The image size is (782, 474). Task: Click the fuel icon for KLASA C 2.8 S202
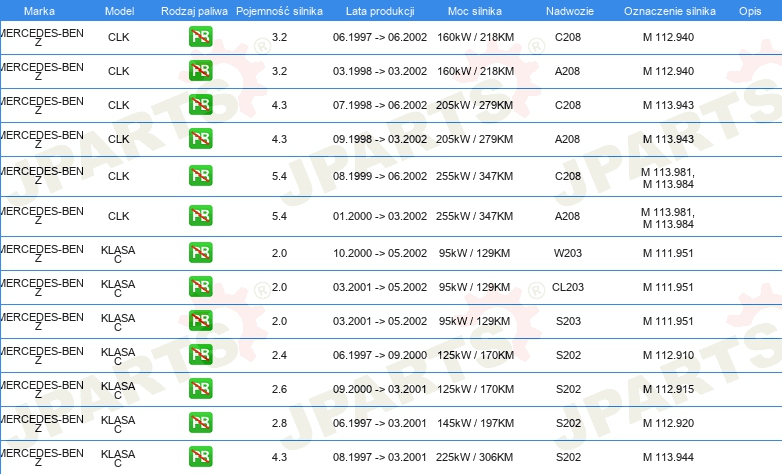(x=200, y=423)
